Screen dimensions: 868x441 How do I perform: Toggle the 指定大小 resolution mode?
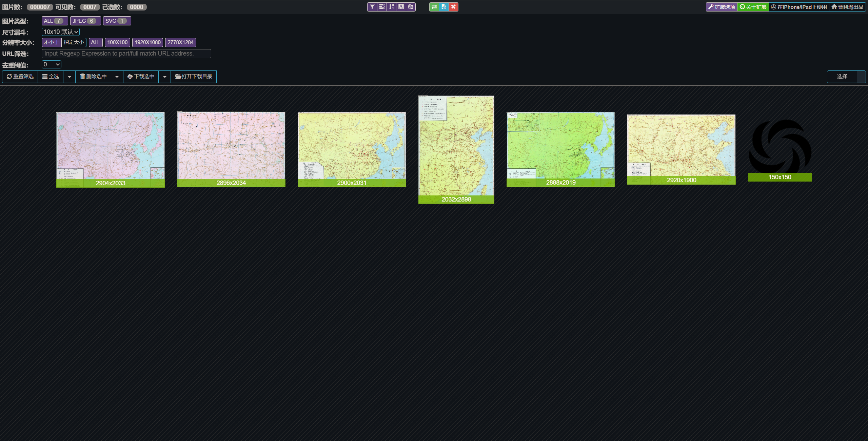[74, 42]
